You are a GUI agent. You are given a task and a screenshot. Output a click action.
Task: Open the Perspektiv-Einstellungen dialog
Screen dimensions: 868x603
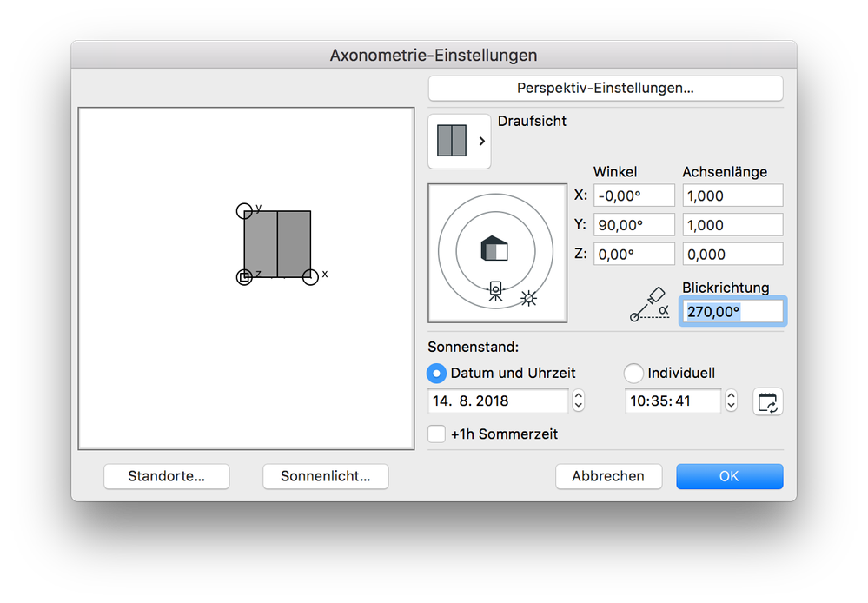(x=605, y=88)
